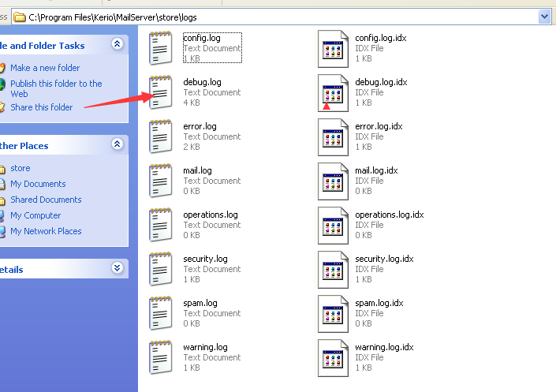Click Make a new folder link
Screen dimensions: 556x392
(x=45, y=68)
